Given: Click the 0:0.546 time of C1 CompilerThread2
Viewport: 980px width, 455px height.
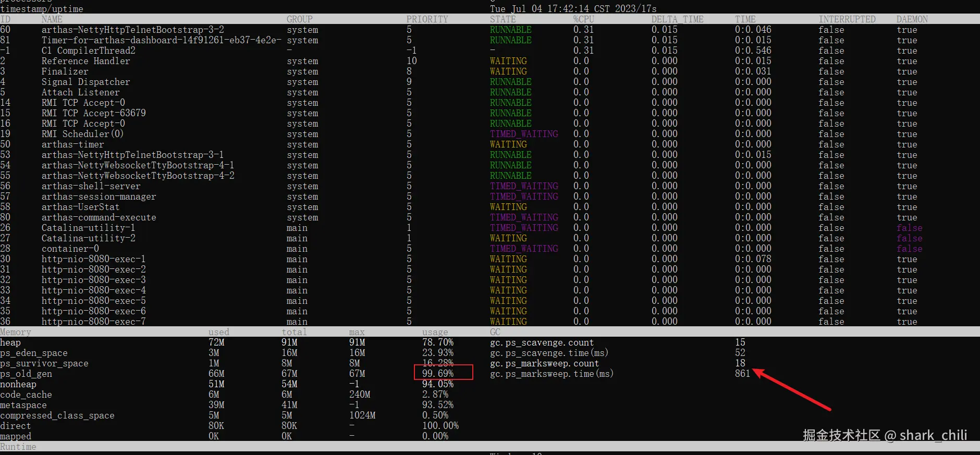Looking at the screenshot, I should [753, 51].
